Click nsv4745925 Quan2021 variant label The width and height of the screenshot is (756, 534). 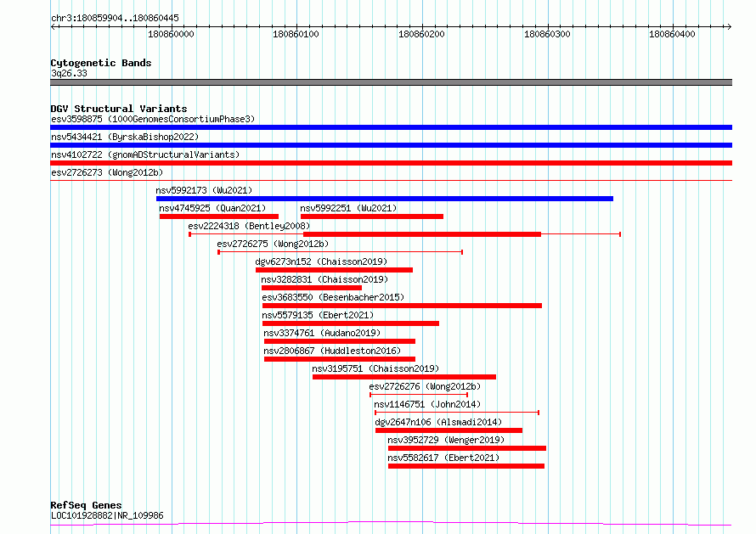click(212, 208)
